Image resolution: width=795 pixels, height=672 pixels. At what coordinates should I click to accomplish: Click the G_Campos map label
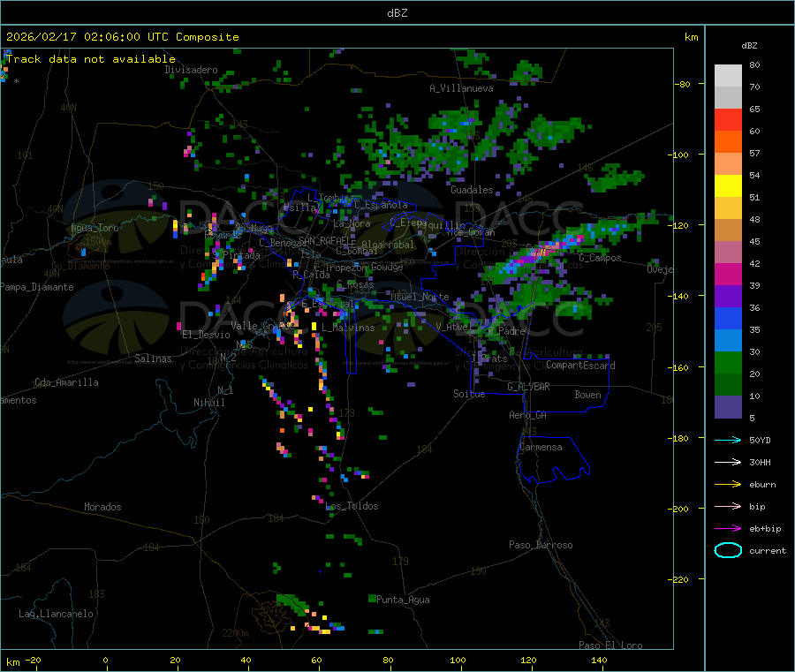coord(600,258)
